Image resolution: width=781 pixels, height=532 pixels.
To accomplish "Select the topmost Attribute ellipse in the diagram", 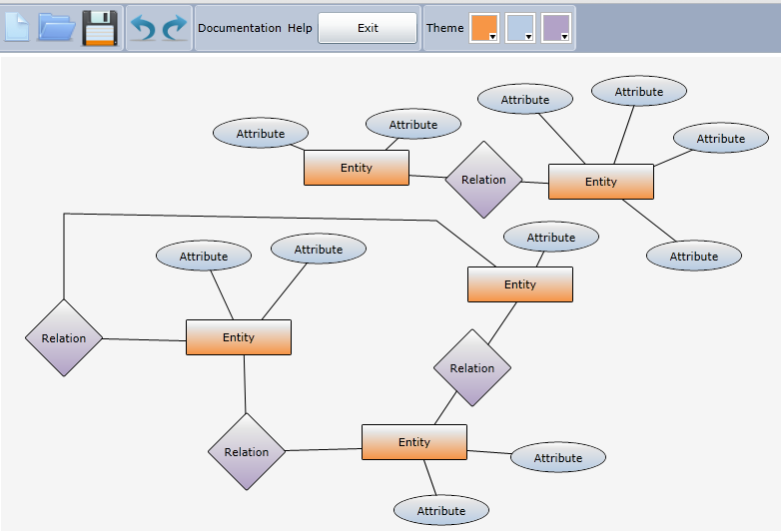I will [x=639, y=92].
